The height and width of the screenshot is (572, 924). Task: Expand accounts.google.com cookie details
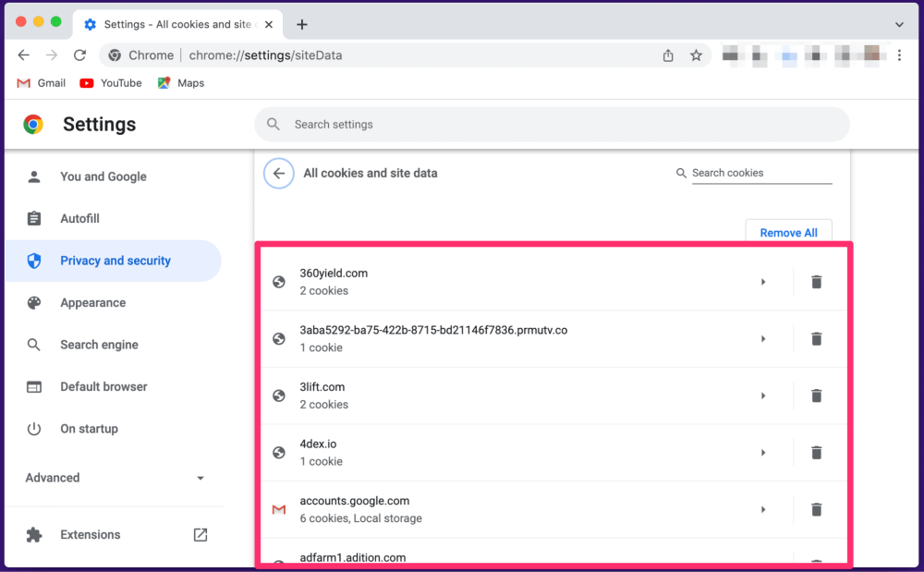763,509
